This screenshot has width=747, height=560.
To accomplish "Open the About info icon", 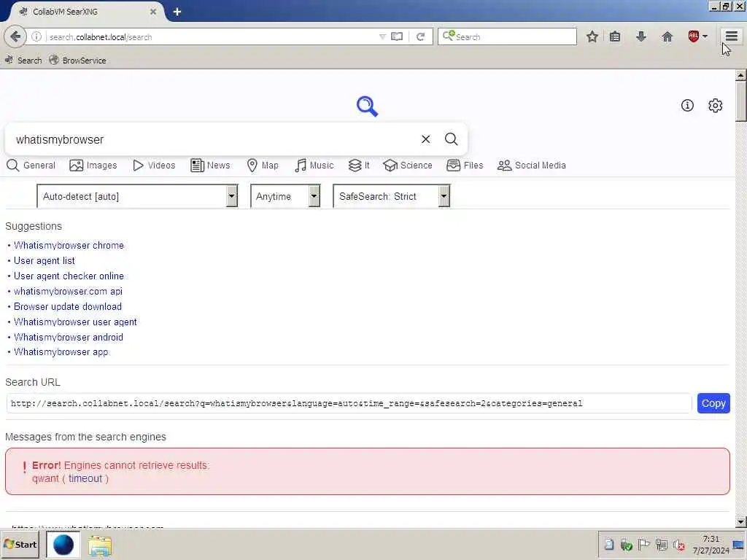I will coord(687,105).
